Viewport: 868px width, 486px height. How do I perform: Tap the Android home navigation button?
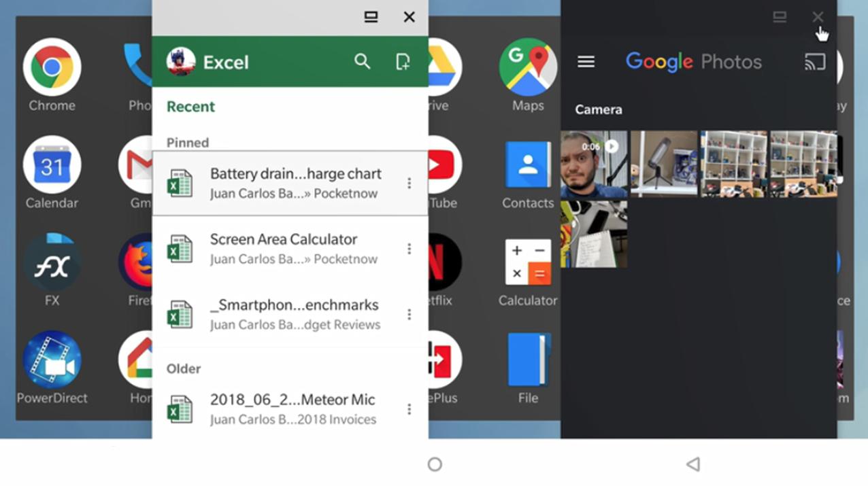(x=435, y=464)
